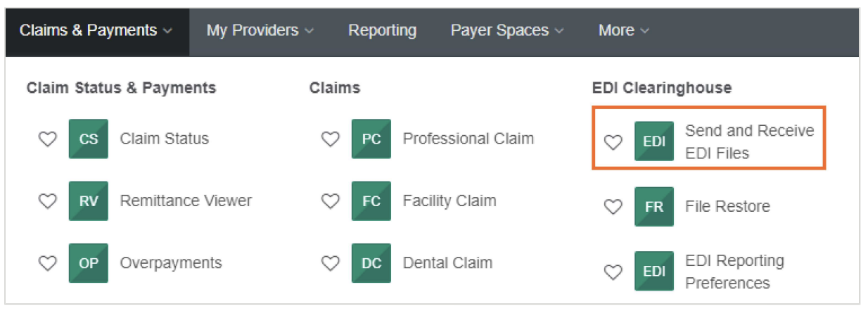The height and width of the screenshot is (311, 868).
Task: Click the FC Facility Claim icon
Action: click(371, 201)
